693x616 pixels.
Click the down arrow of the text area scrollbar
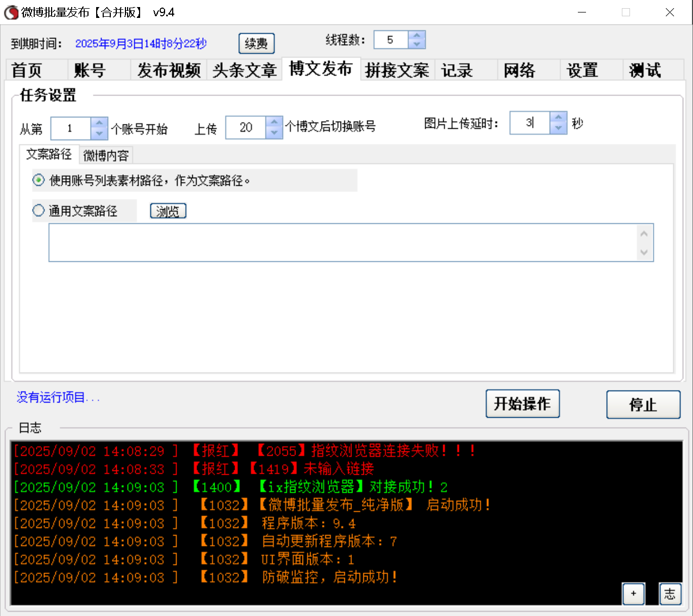(x=645, y=253)
